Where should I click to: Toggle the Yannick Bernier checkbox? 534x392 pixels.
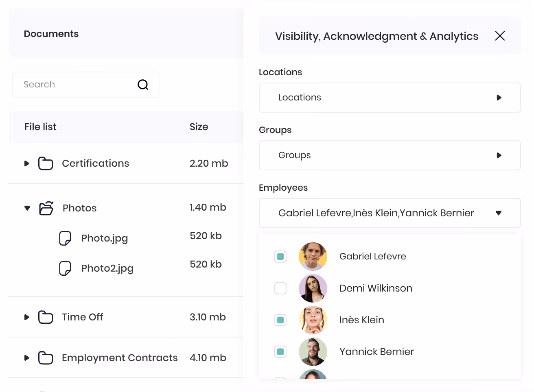(280, 352)
